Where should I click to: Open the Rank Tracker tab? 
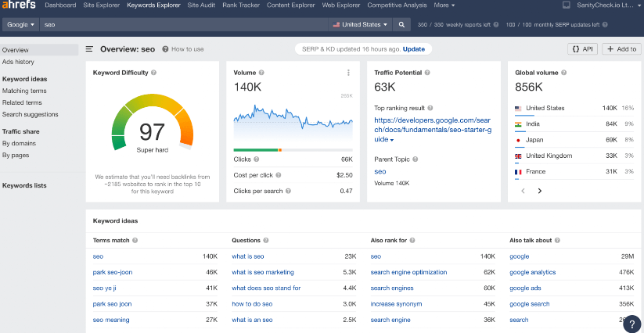pyautogui.click(x=241, y=5)
